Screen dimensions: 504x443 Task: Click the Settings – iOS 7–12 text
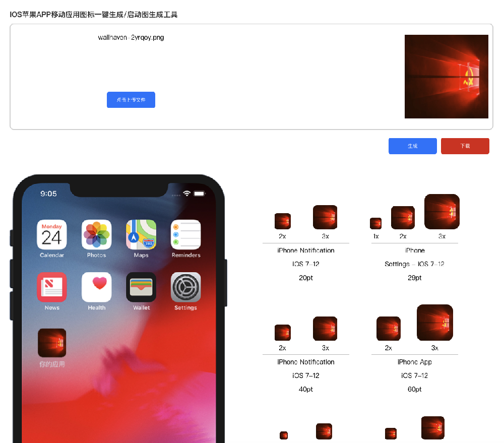click(x=414, y=264)
